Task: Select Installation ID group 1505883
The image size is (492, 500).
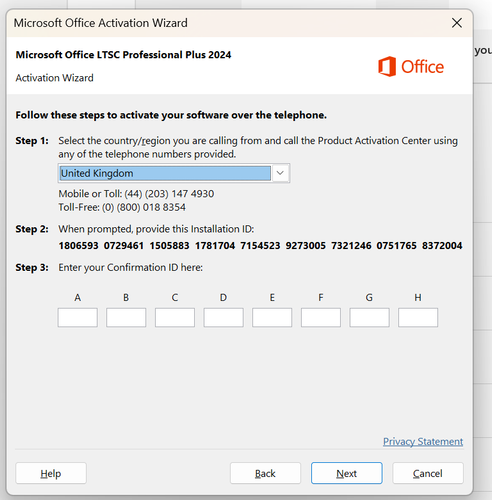Action: coord(169,246)
